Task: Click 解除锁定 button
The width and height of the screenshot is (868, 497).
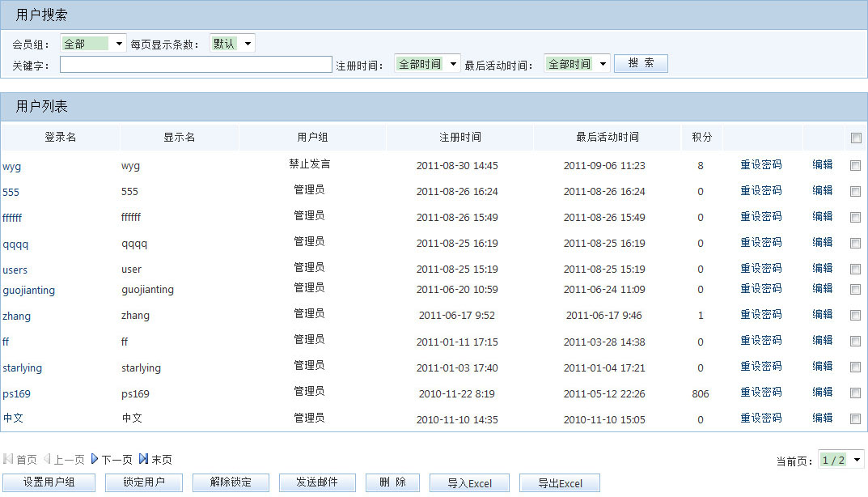Action: [231, 482]
